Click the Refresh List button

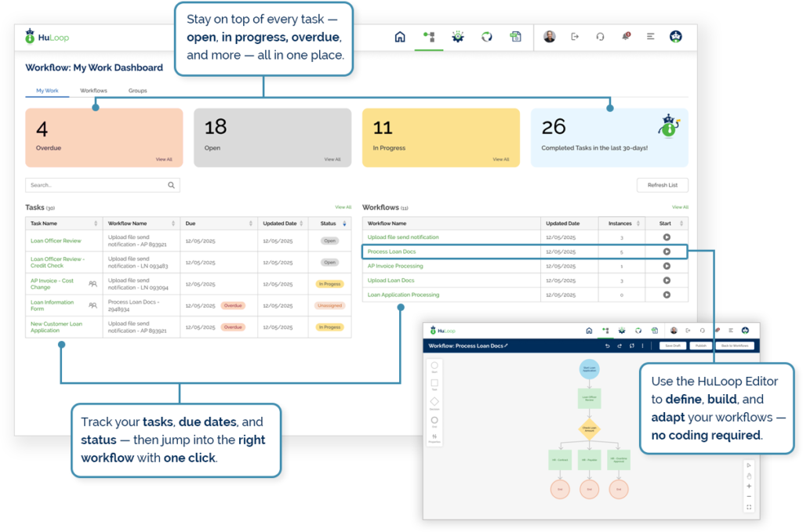pos(662,184)
